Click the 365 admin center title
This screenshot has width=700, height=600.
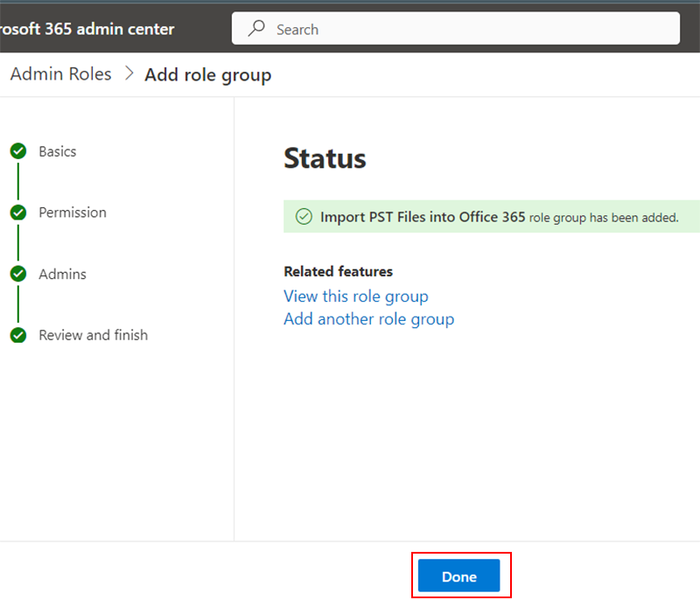click(87, 29)
